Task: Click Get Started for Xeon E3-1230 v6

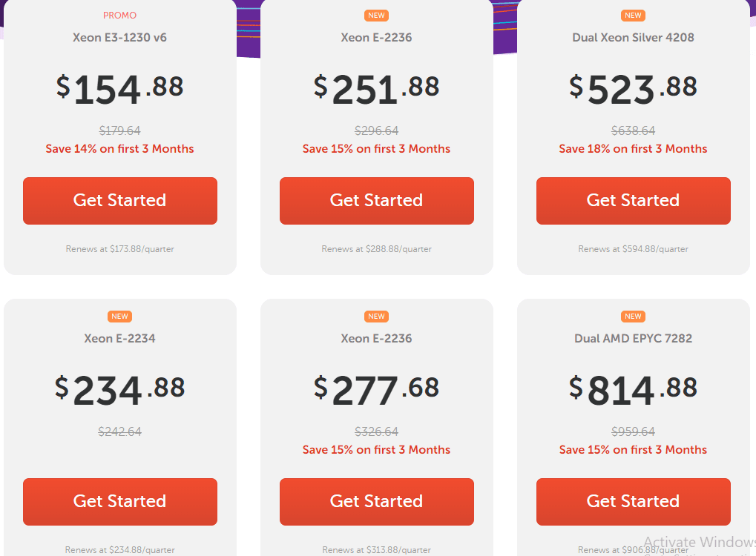Action: pos(120,201)
